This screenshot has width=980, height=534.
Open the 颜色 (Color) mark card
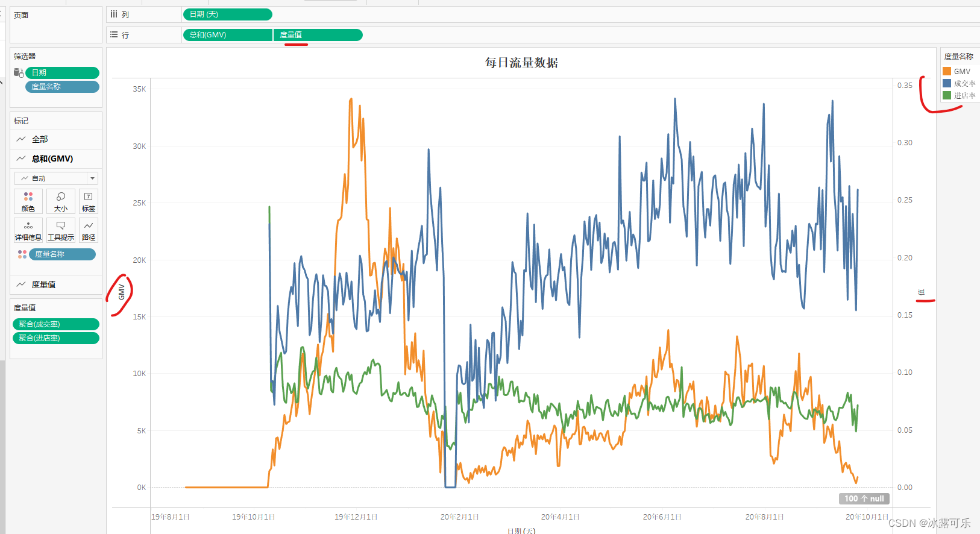point(28,201)
